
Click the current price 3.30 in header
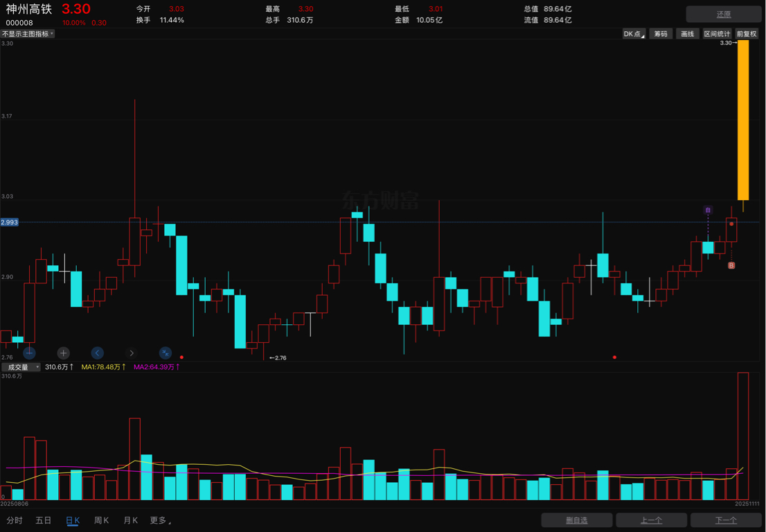tap(76, 9)
